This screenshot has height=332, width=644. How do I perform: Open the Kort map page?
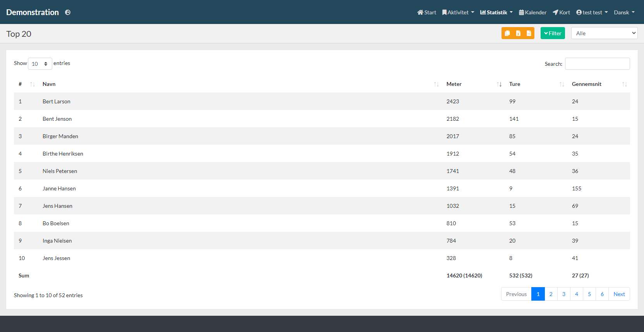(562, 12)
